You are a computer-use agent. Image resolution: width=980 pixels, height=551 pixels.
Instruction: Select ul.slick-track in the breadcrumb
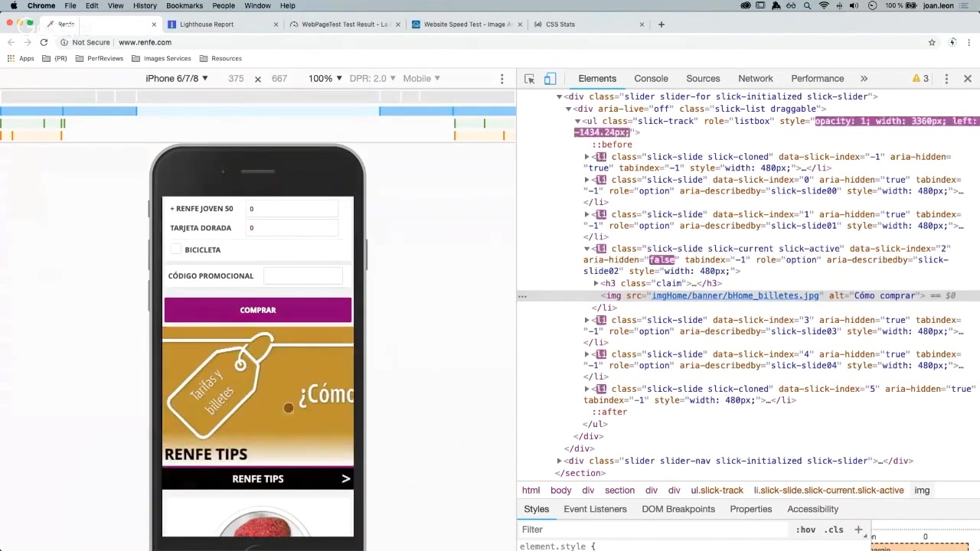pos(717,491)
